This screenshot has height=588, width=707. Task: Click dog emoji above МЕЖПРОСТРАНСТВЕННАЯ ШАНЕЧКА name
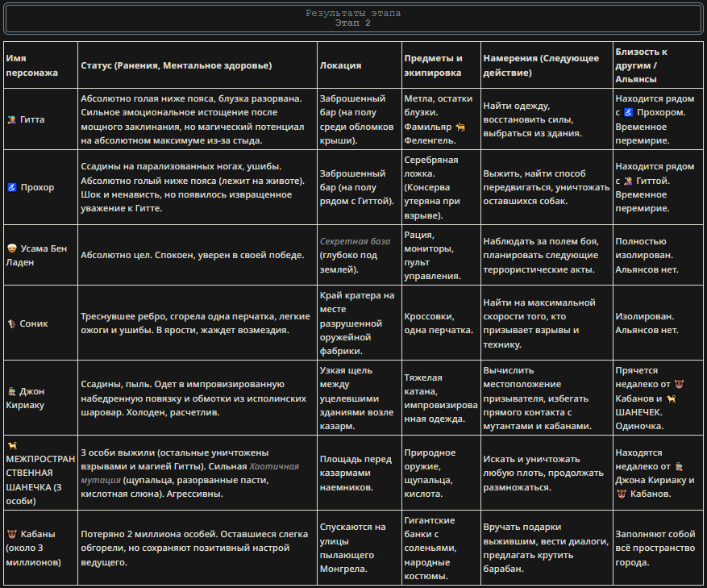pos(12,446)
